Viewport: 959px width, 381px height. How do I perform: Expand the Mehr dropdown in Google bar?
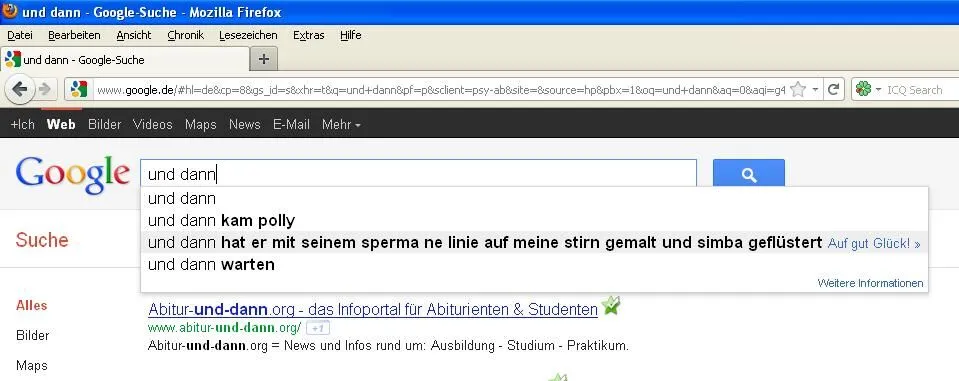click(341, 125)
